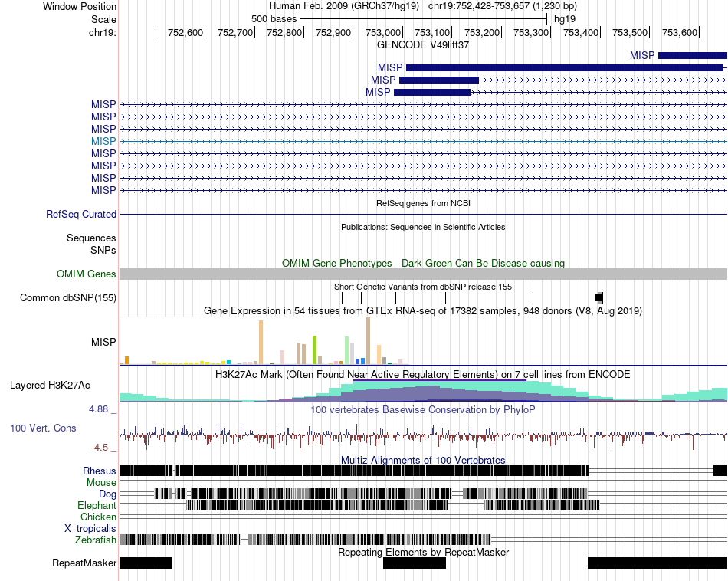Open Repeating Elements by RepeatMasker title
728x581 pixels.
(423, 552)
